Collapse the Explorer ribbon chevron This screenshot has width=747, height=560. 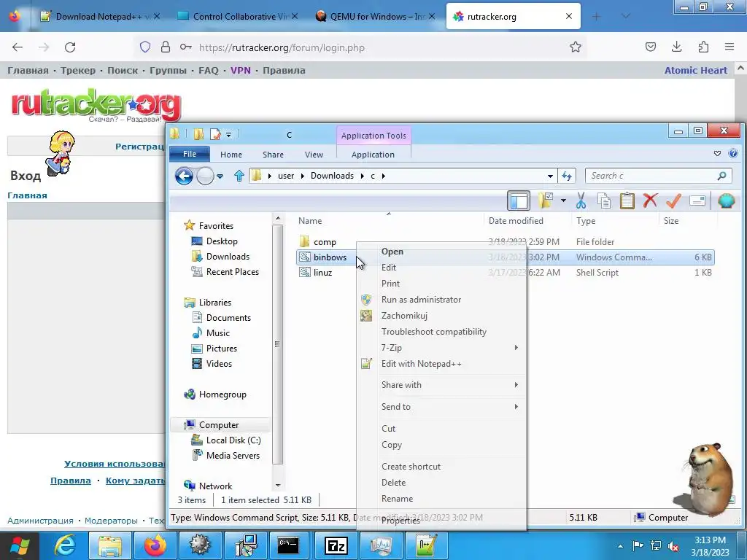(718, 153)
